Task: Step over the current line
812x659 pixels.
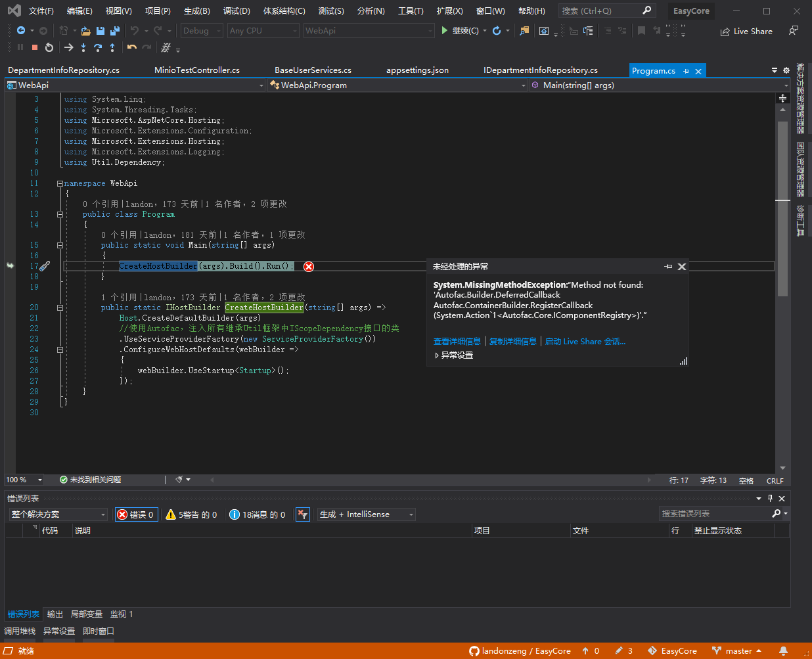Action: (99, 47)
